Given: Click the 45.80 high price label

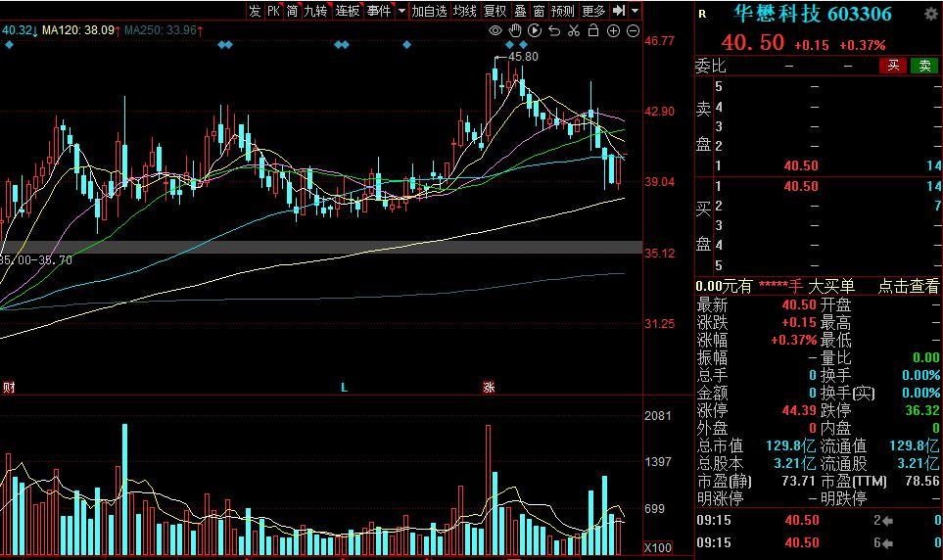Looking at the screenshot, I should [523, 57].
